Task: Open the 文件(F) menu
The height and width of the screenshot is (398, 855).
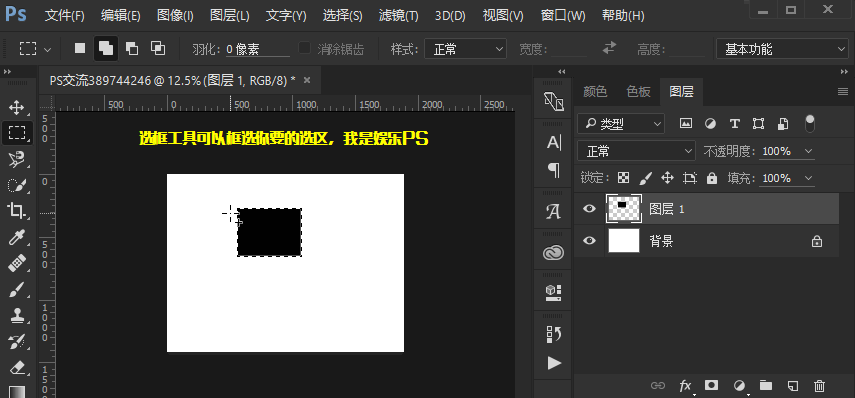Action: coord(64,15)
